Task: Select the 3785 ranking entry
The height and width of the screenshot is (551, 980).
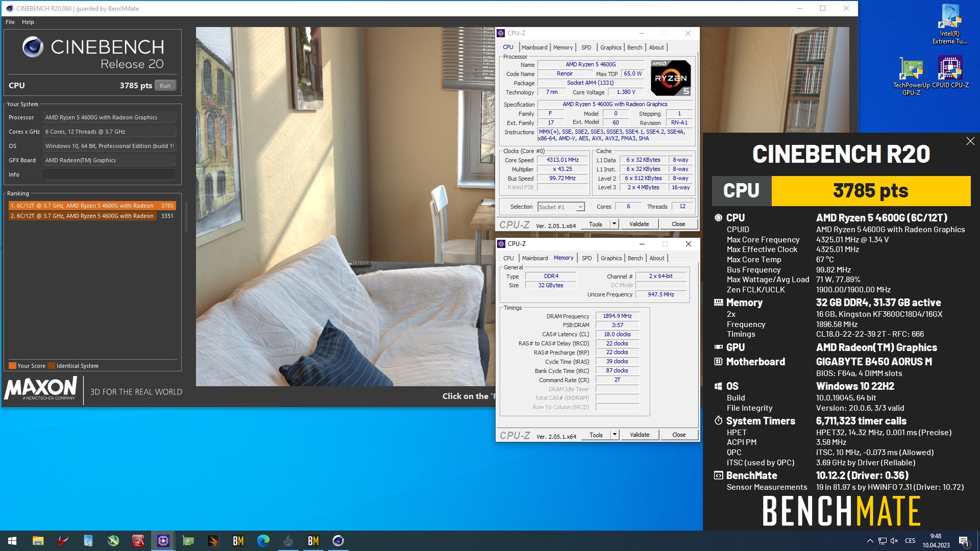Action: coord(92,206)
